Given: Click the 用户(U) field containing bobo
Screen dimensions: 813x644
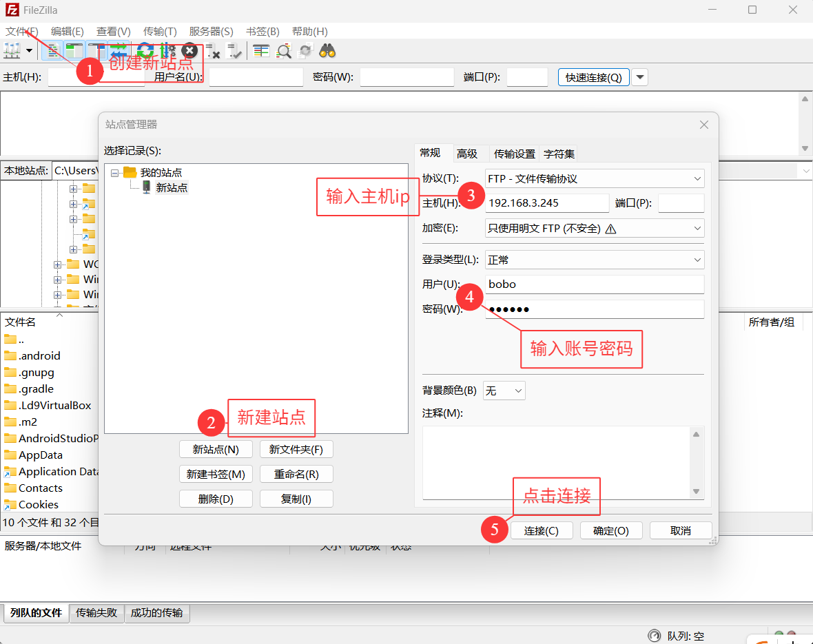Looking at the screenshot, I should tap(594, 284).
